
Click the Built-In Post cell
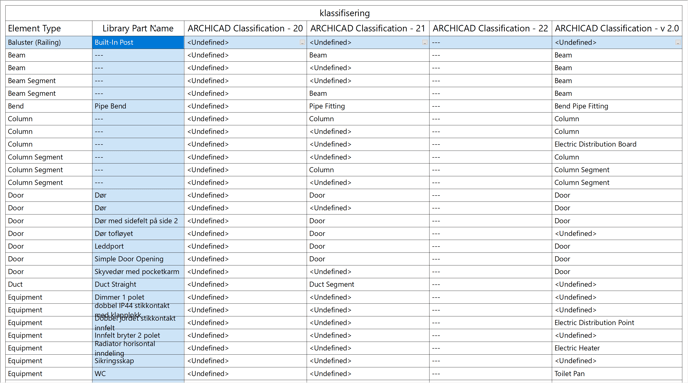pos(138,43)
